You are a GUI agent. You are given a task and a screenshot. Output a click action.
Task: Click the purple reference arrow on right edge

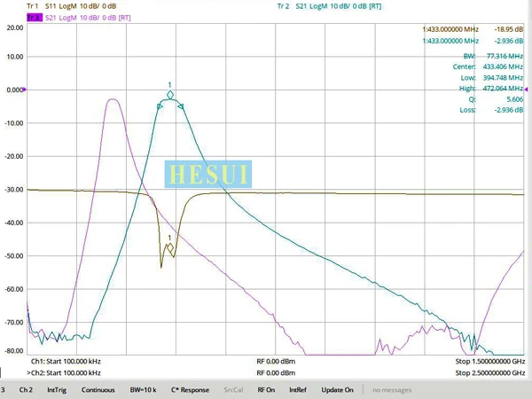pos(526,90)
